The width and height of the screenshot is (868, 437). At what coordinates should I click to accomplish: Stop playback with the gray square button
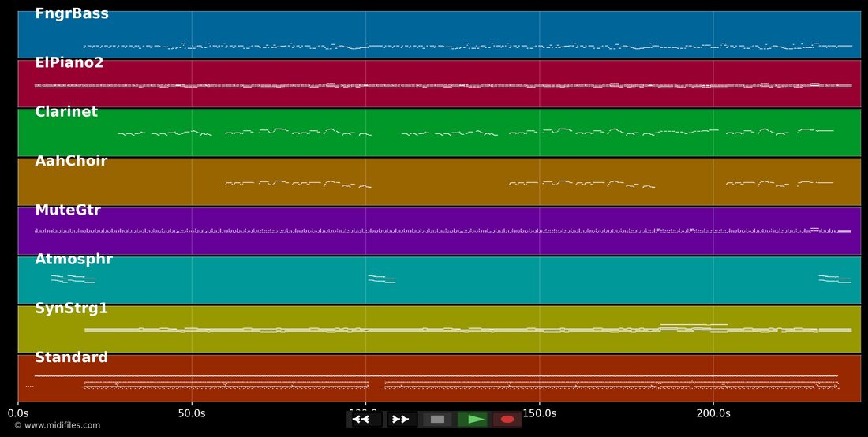pos(437,420)
